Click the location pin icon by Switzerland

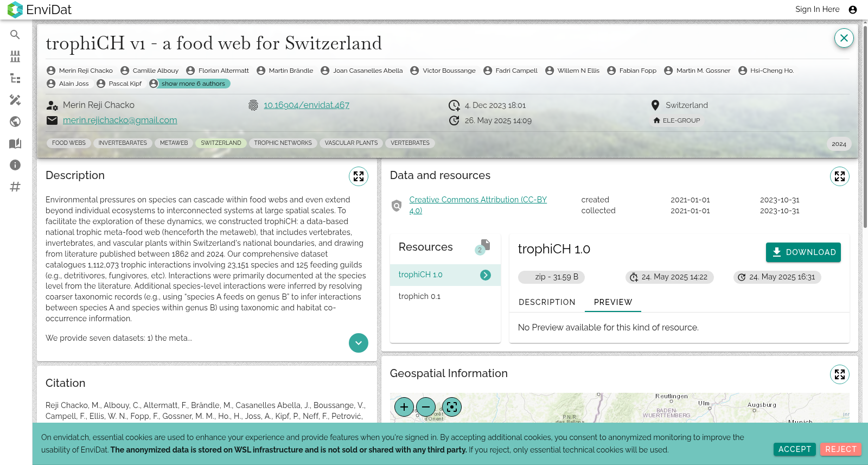pos(655,105)
